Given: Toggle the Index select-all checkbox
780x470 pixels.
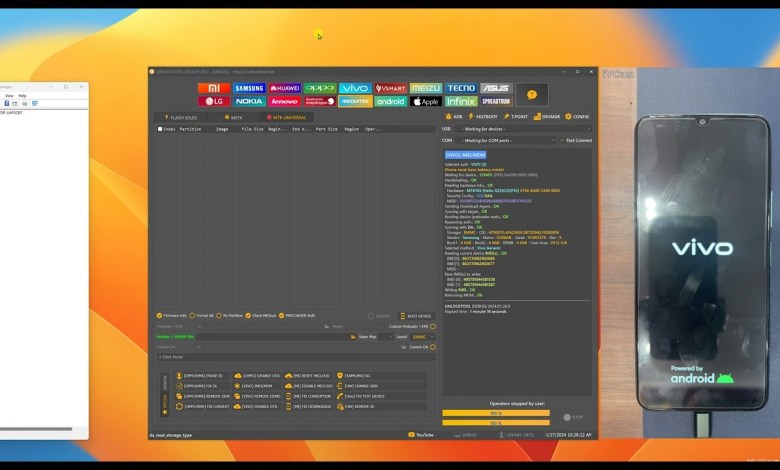Looking at the screenshot, I should click(x=160, y=129).
